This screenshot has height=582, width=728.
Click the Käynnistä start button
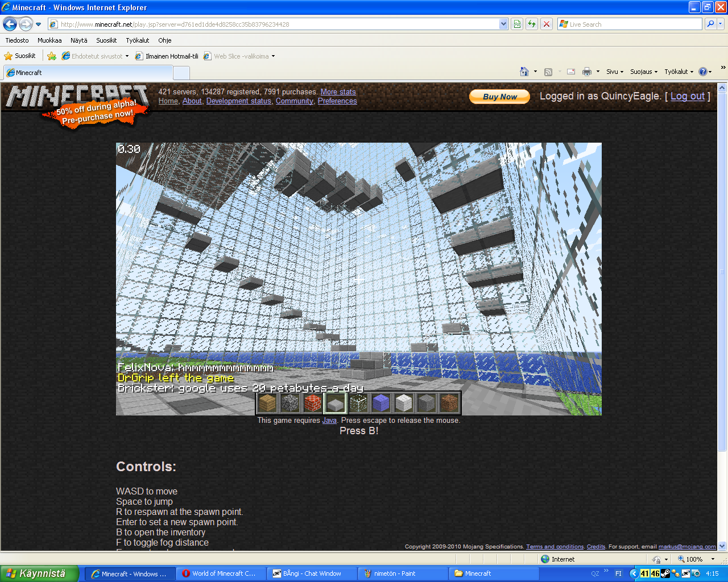[x=39, y=573]
